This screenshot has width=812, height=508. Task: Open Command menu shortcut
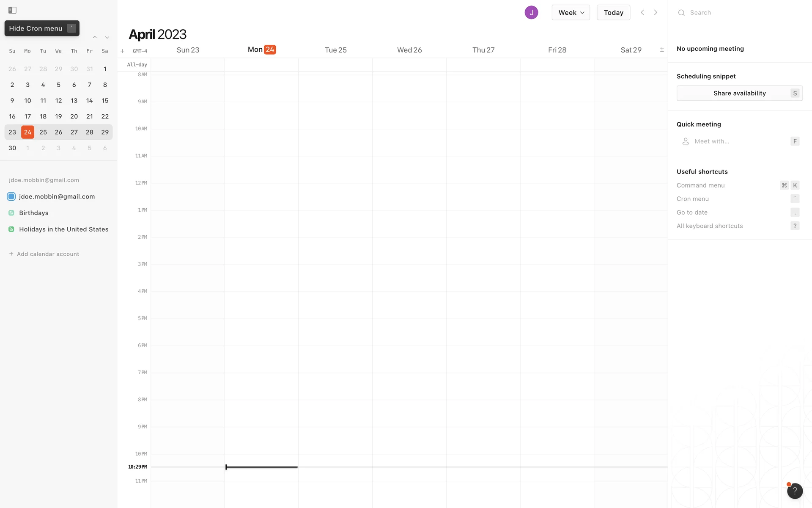coord(700,185)
